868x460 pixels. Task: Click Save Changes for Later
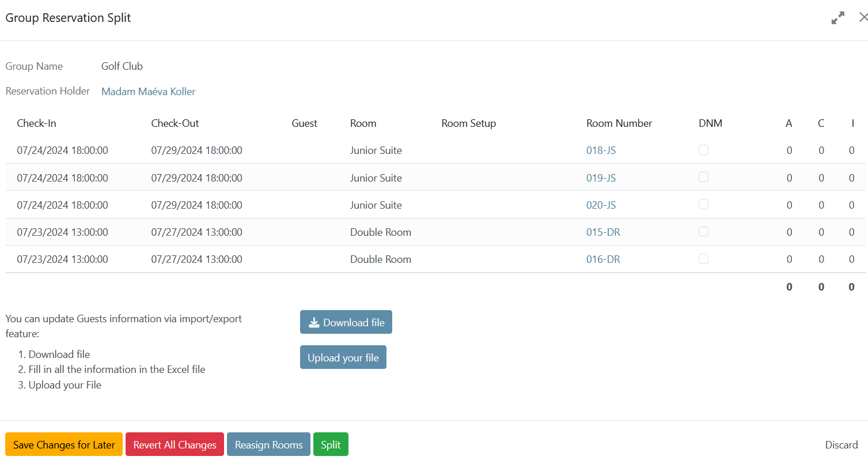tap(64, 444)
